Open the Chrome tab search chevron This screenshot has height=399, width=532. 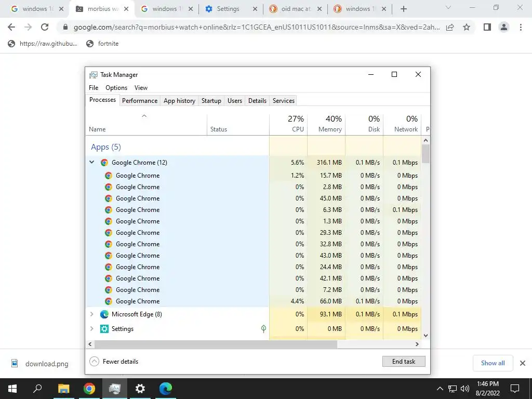click(x=448, y=7)
